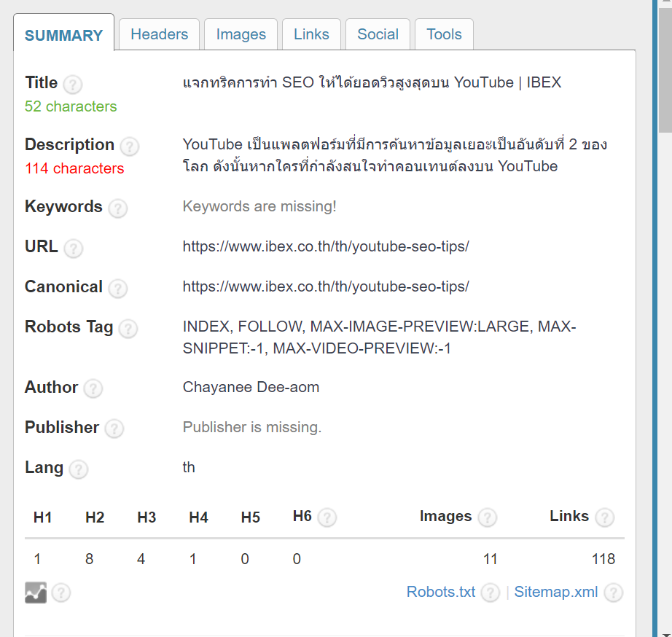The image size is (672, 637).
Task: Click the help icon next to Lang
Action: pyautogui.click(x=79, y=469)
